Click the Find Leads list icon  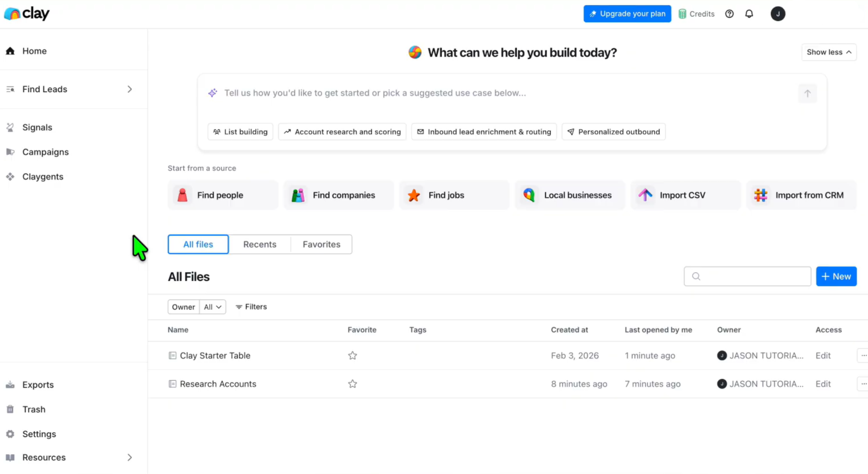click(10, 89)
